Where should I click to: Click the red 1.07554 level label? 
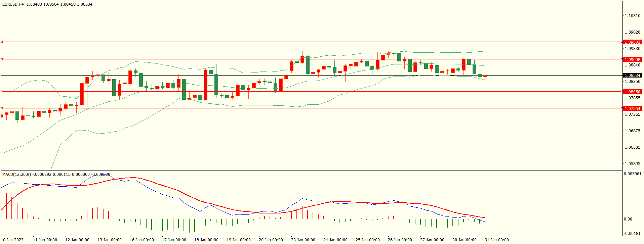tap(632, 109)
